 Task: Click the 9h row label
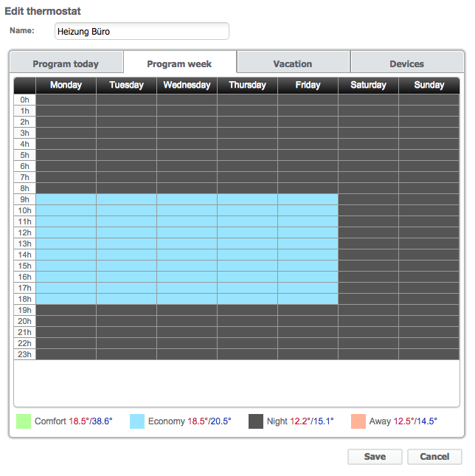[25, 199]
